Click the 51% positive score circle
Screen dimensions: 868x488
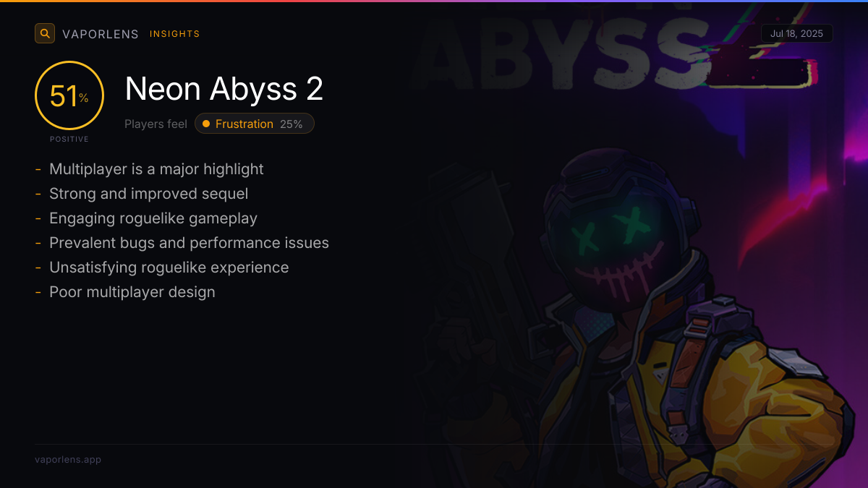pos(69,95)
